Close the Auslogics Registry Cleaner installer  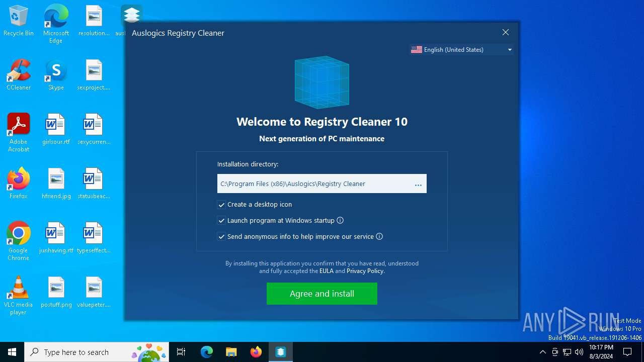coord(506,32)
